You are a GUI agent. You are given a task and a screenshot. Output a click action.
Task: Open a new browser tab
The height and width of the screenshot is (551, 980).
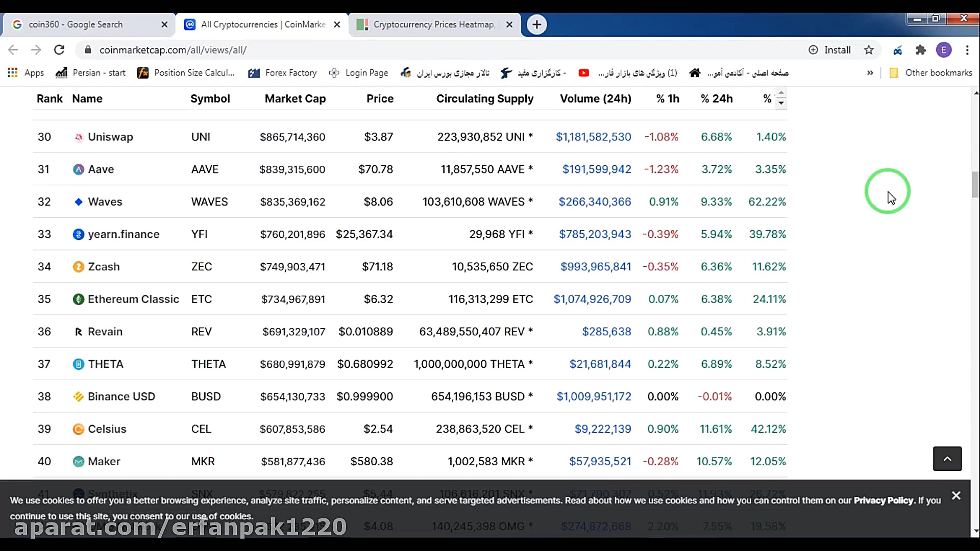pos(536,24)
